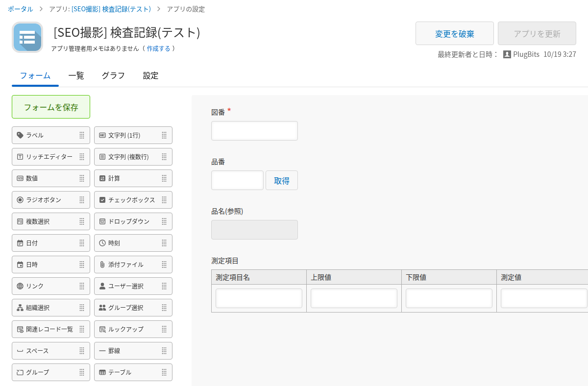Select the 組織選択 field item
The image size is (588, 386).
click(51, 308)
